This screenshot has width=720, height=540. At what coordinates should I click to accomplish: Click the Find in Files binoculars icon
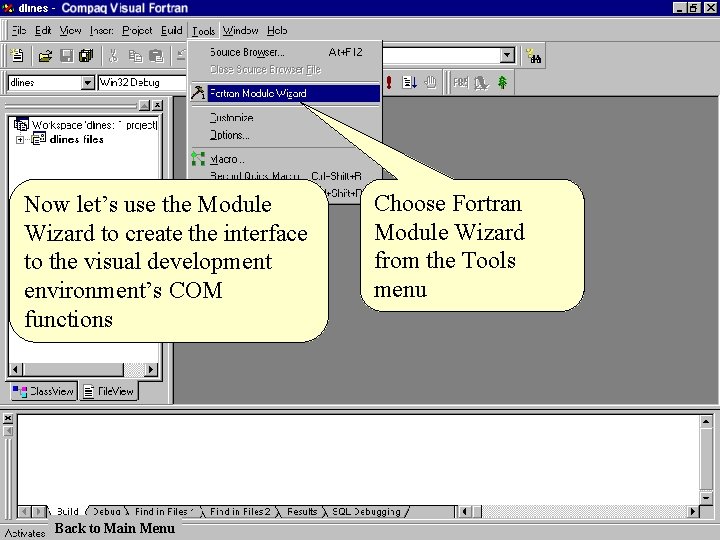(534, 56)
